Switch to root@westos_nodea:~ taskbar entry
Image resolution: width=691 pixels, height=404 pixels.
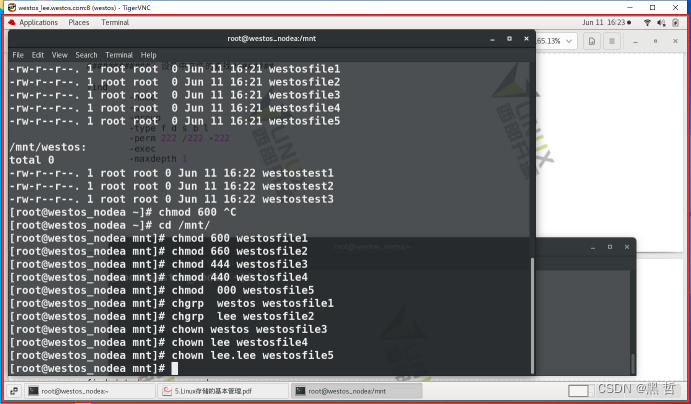coord(89,391)
